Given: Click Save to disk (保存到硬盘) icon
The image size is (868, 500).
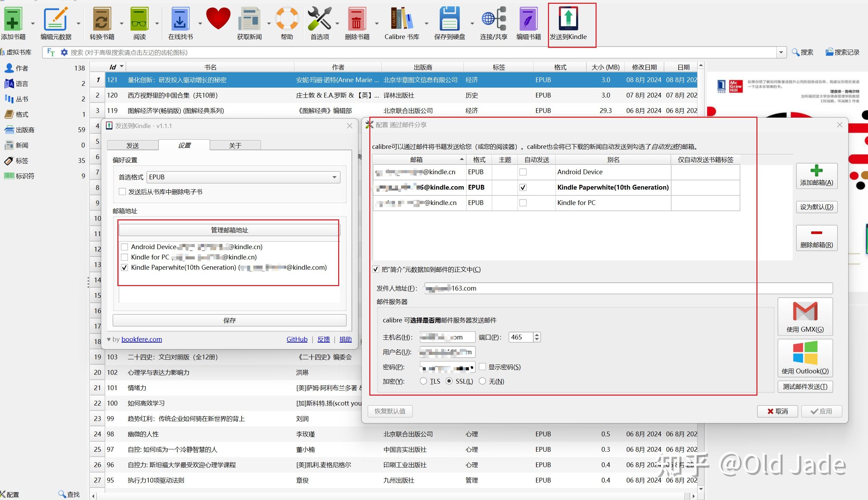Looking at the screenshot, I should (449, 18).
